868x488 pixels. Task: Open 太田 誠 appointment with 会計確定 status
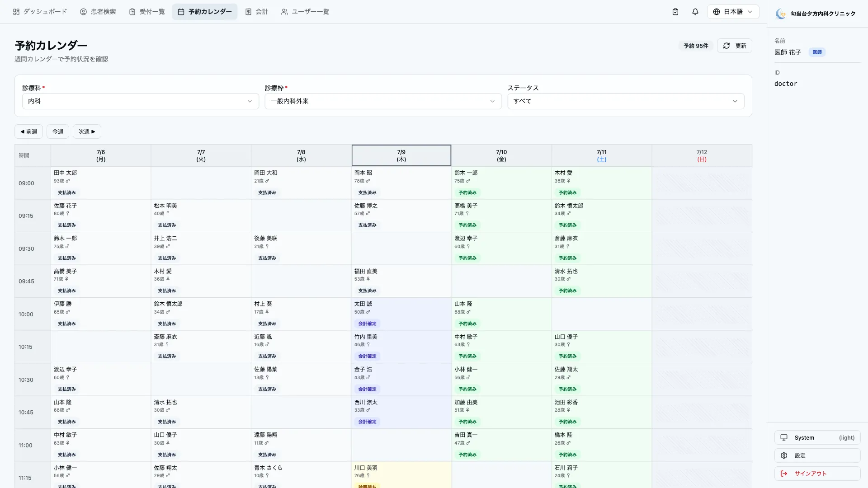click(401, 314)
